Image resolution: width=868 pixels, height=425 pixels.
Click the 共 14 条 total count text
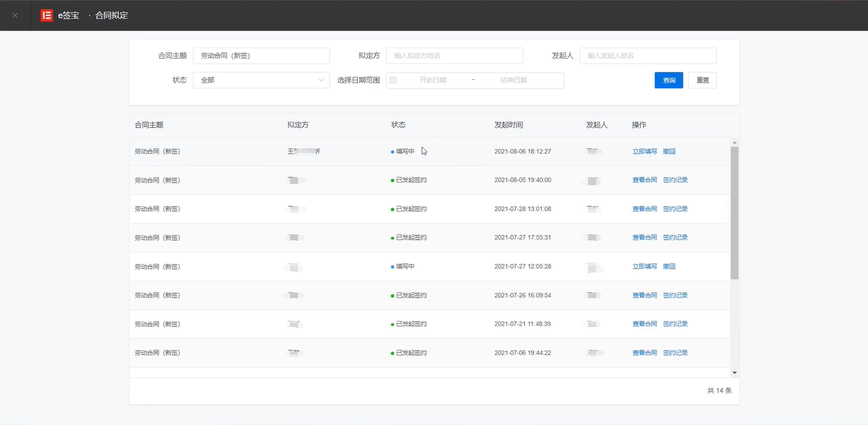coord(720,391)
